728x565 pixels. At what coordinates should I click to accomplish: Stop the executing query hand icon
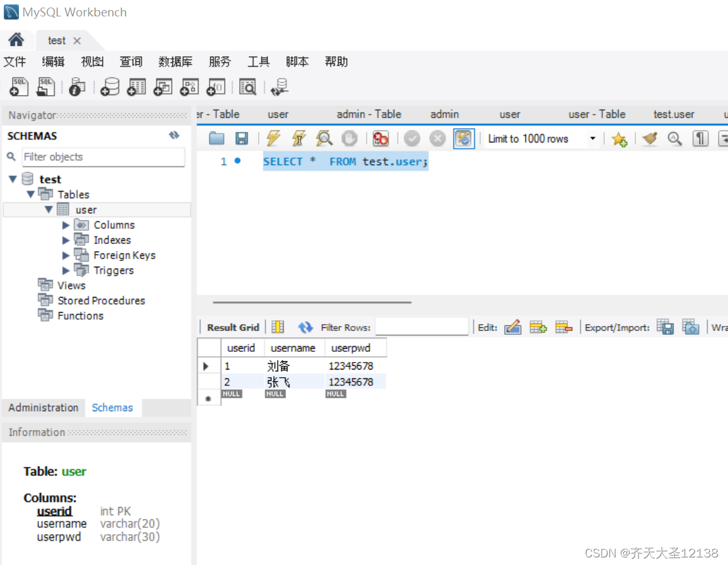coord(349,138)
